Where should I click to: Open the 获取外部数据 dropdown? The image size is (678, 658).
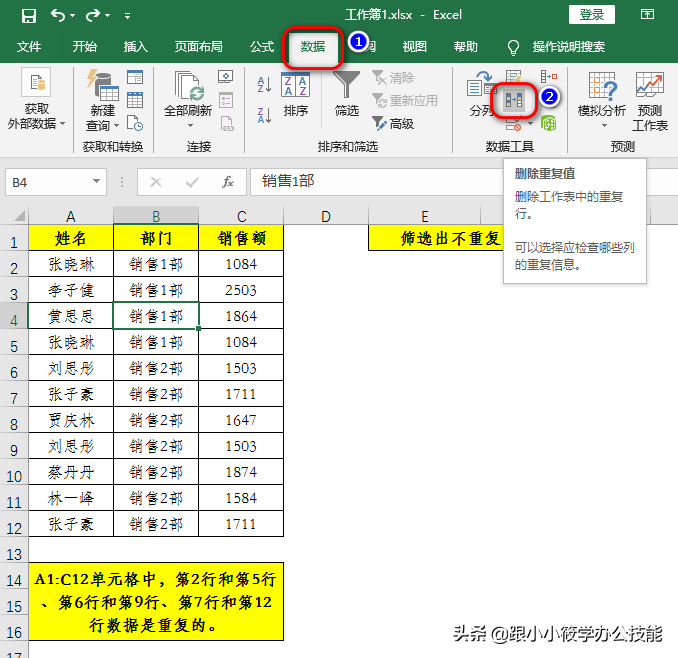click(x=36, y=99)
